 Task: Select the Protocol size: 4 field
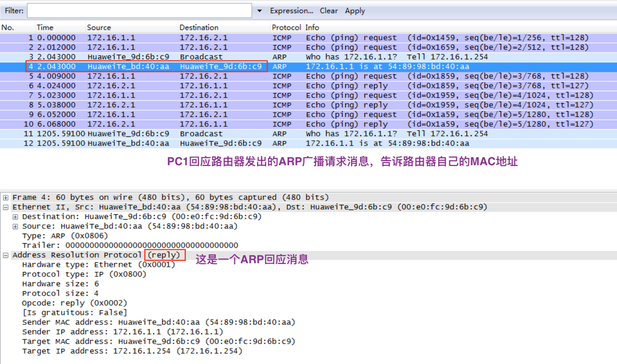[60, 293]
